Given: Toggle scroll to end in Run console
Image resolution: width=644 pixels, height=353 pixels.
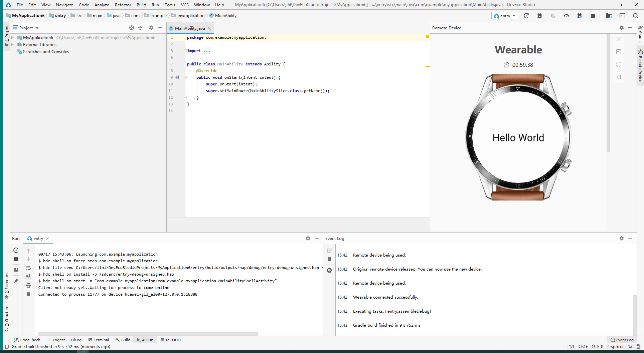Looking at the screenshot, I should click(28, 276).
